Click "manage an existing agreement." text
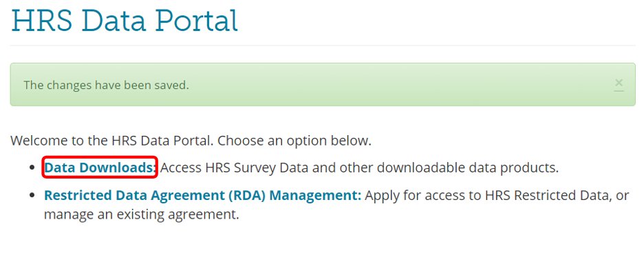The height and width of the screenshot is (253, 644). [x=142, y=215]
